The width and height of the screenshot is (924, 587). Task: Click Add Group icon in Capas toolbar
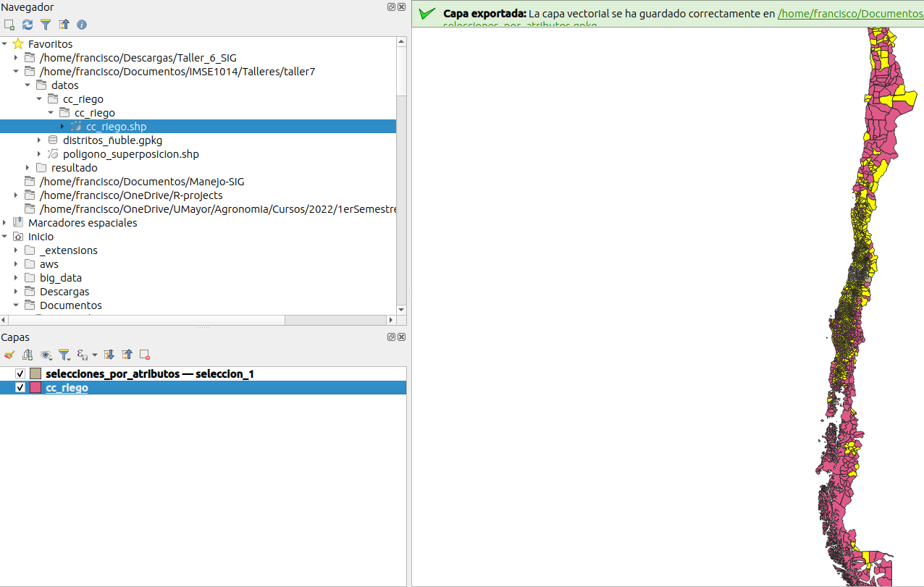point(28,355)
